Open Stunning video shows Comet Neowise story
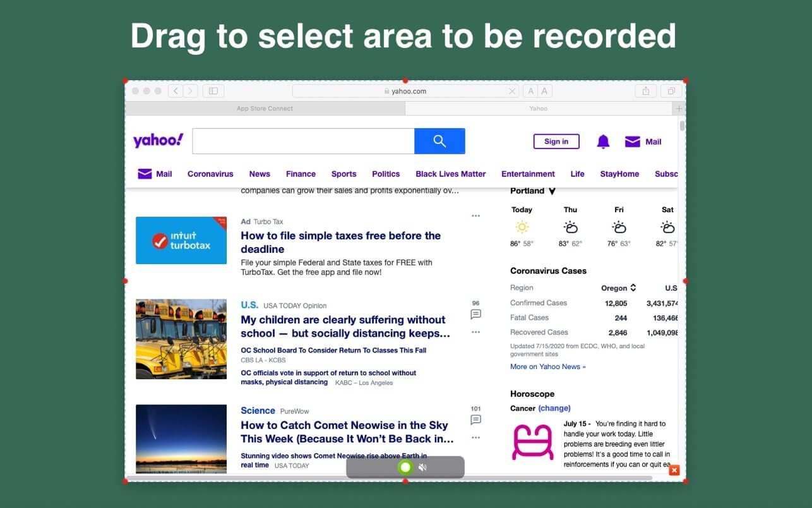Viewport: 812px width, 508px height. tap(333, 460)
